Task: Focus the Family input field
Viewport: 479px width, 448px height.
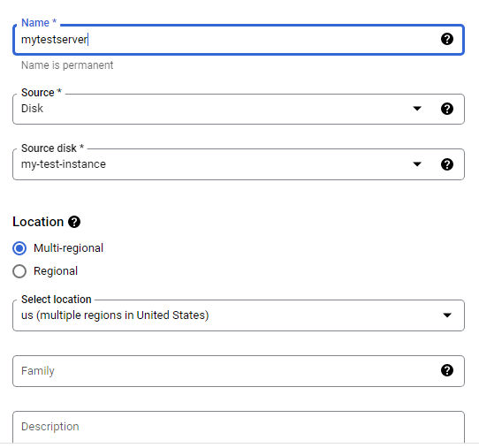Action: pos(239,371)
